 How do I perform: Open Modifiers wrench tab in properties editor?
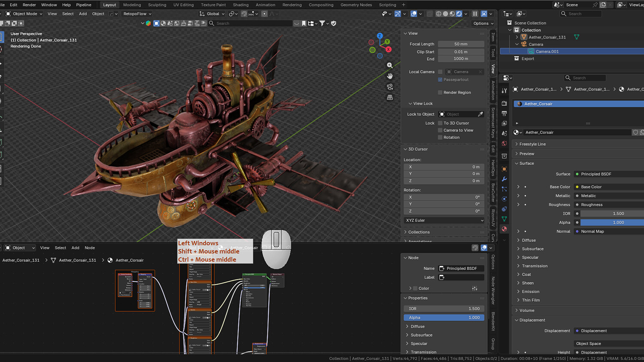click(504, 179)
